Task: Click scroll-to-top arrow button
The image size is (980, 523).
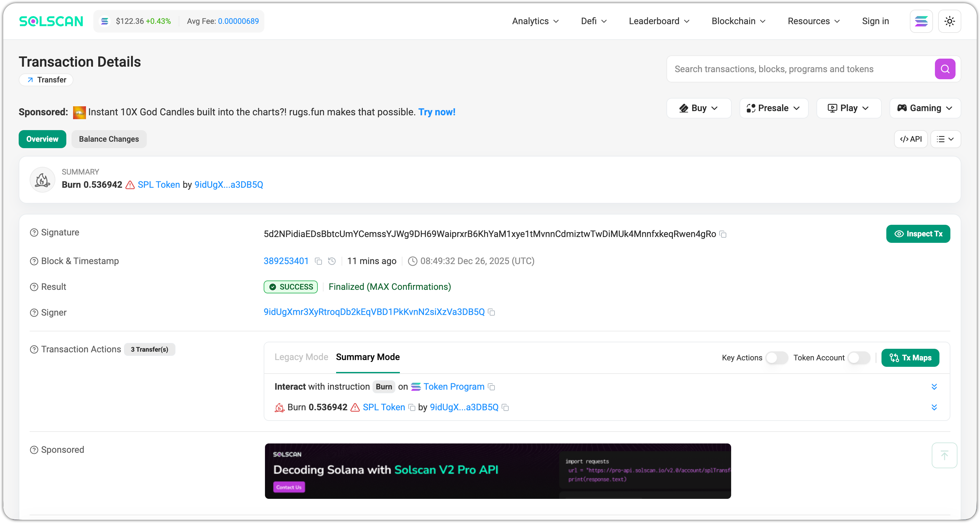Action: 944,455
